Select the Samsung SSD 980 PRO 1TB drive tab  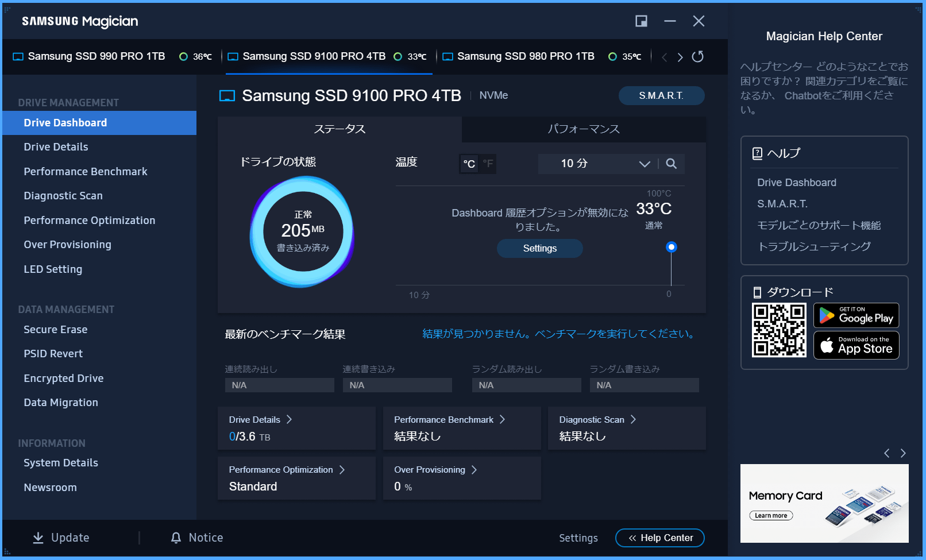542,56
